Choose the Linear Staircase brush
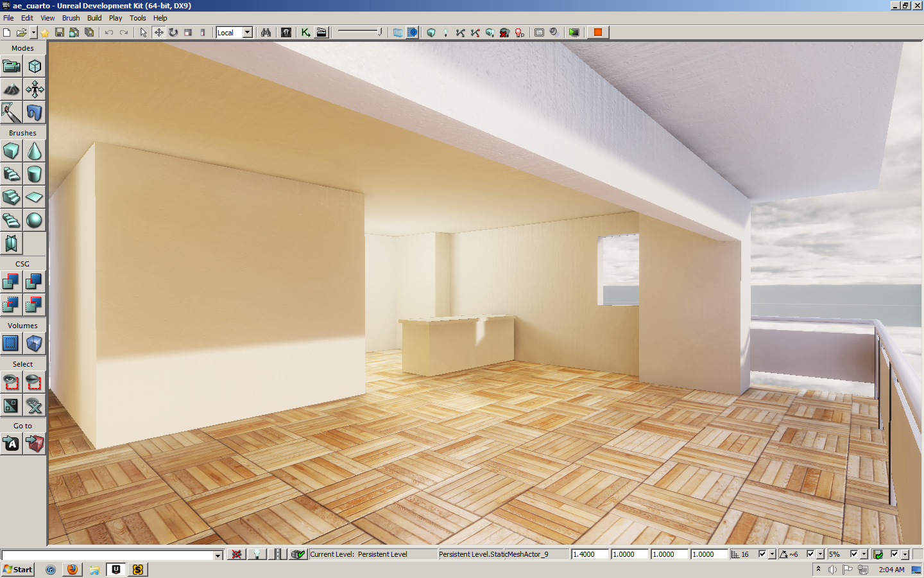This screenshot has height=578, width=924. coord(12,197)
